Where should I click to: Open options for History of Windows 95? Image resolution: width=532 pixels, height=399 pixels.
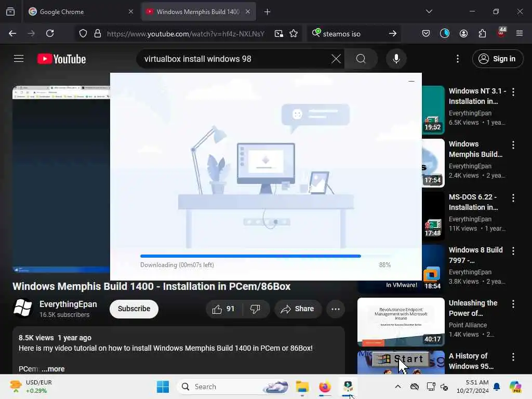[x=513, y=357]
